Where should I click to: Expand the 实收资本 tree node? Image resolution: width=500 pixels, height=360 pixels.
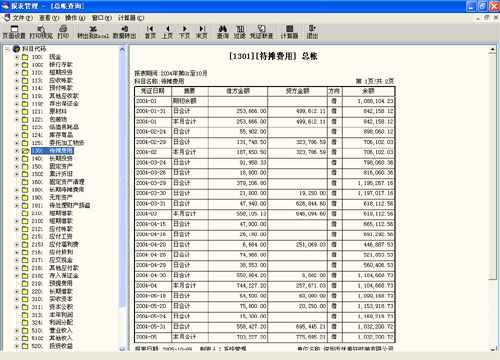click(16, 299)
